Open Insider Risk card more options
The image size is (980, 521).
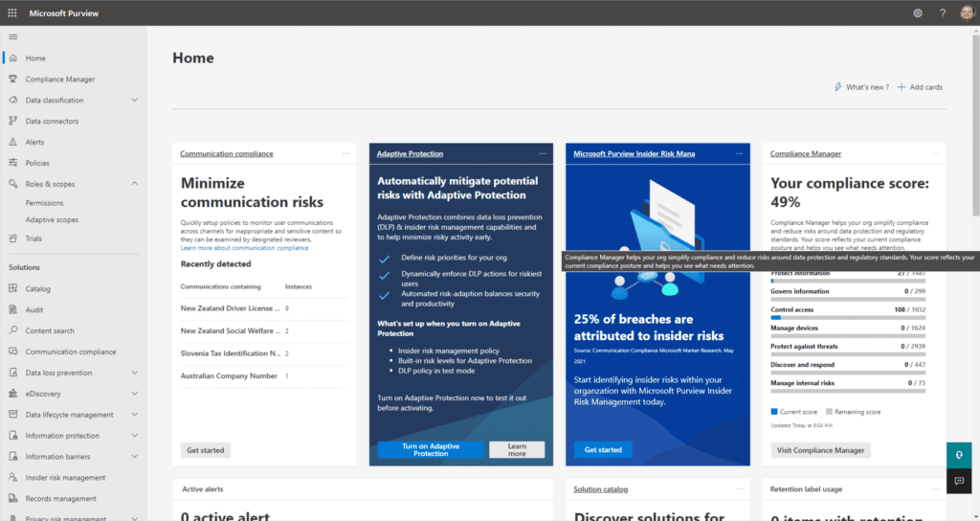(740, 154)
